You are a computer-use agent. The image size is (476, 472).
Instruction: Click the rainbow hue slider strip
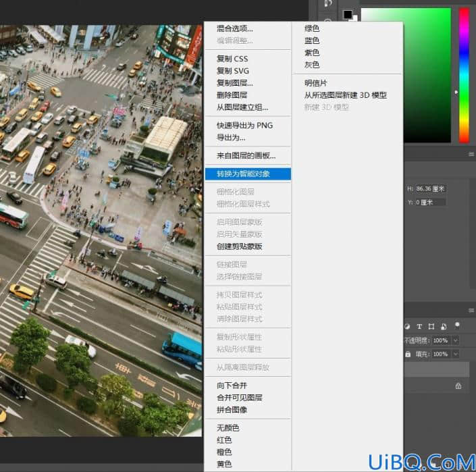tap(464, 75)
